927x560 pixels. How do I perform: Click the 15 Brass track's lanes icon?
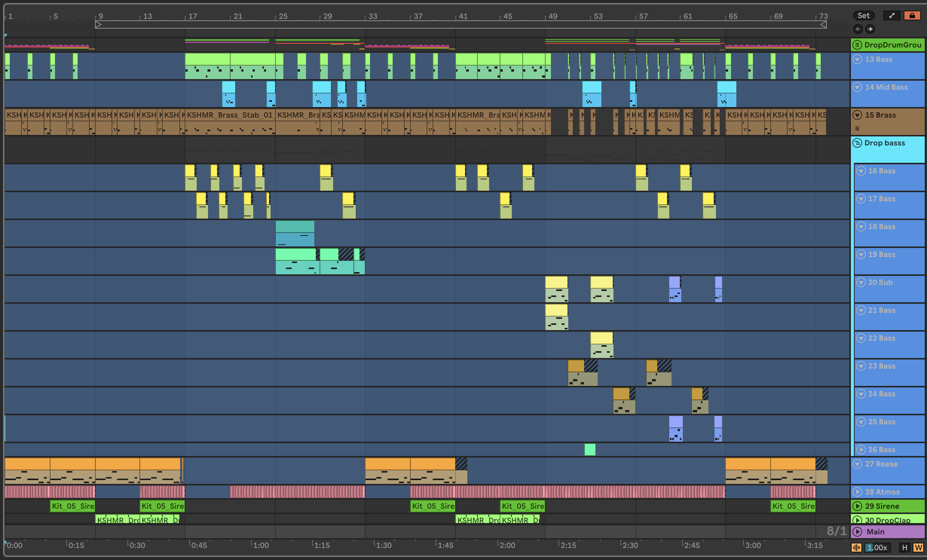857,129
